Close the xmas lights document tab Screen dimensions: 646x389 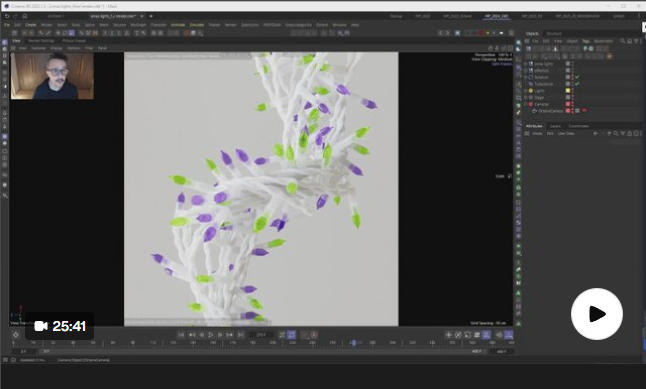point(142,16)
